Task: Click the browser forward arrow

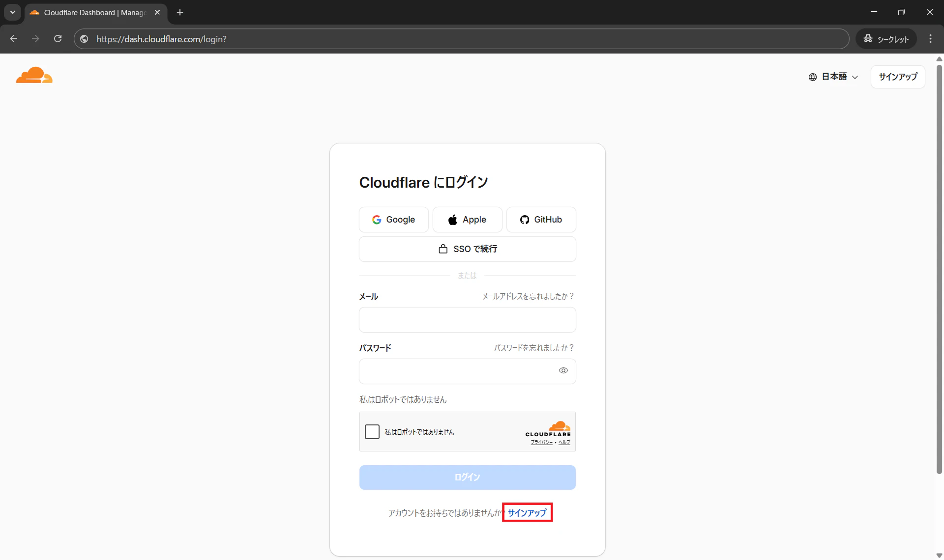Action: (35, 39)
